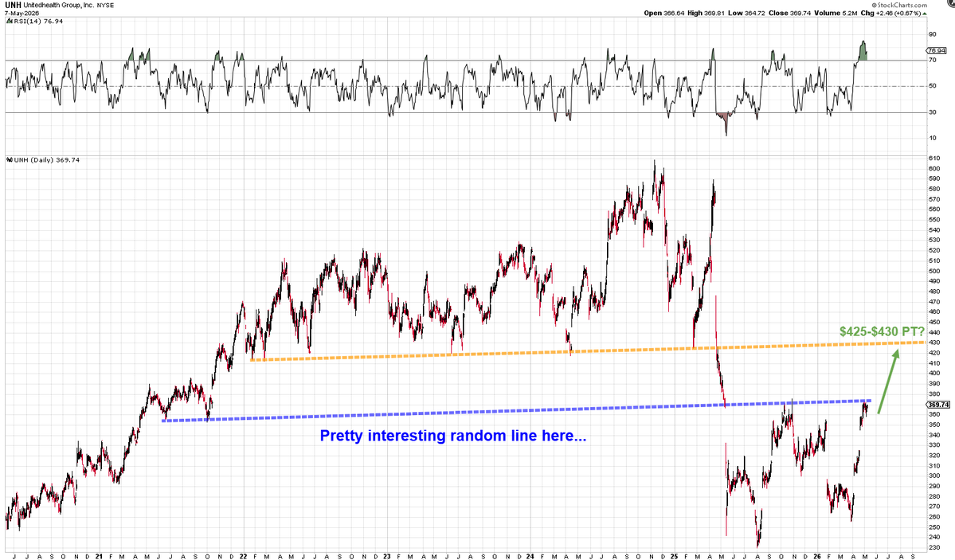This screenshot has width=955, height=560.
Task: Click the RSI(14) 76.94 legend text
Action: 37,22
